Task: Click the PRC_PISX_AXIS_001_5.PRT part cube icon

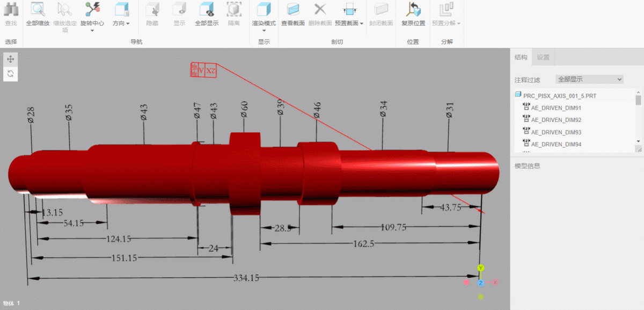Action: click(x=518, y=95)
